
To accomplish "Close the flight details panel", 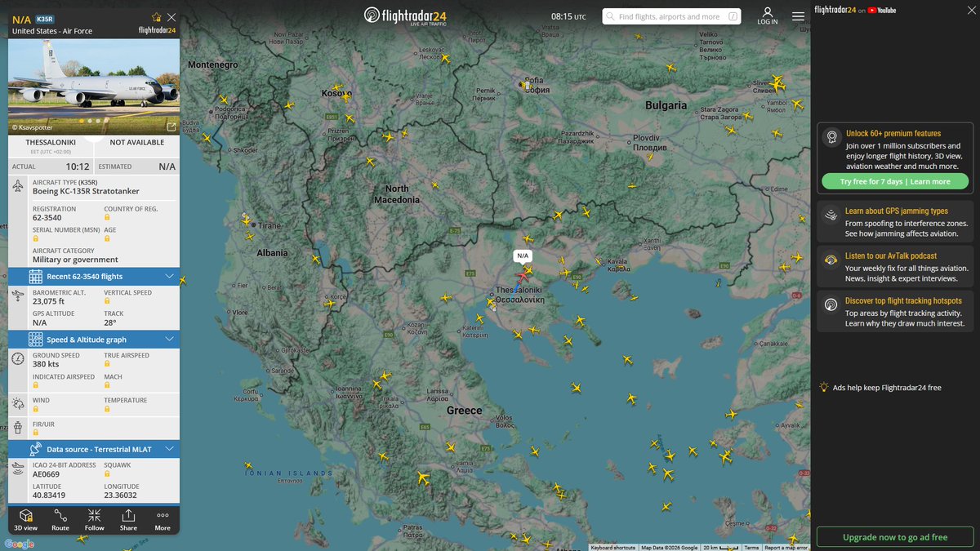I will click(171, 17).
